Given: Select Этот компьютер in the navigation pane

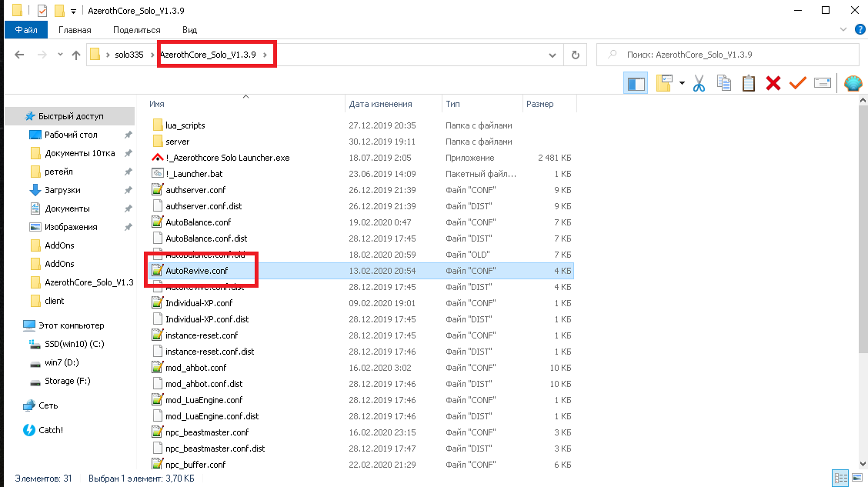Looking at the screenshot, I should point(71,325).
